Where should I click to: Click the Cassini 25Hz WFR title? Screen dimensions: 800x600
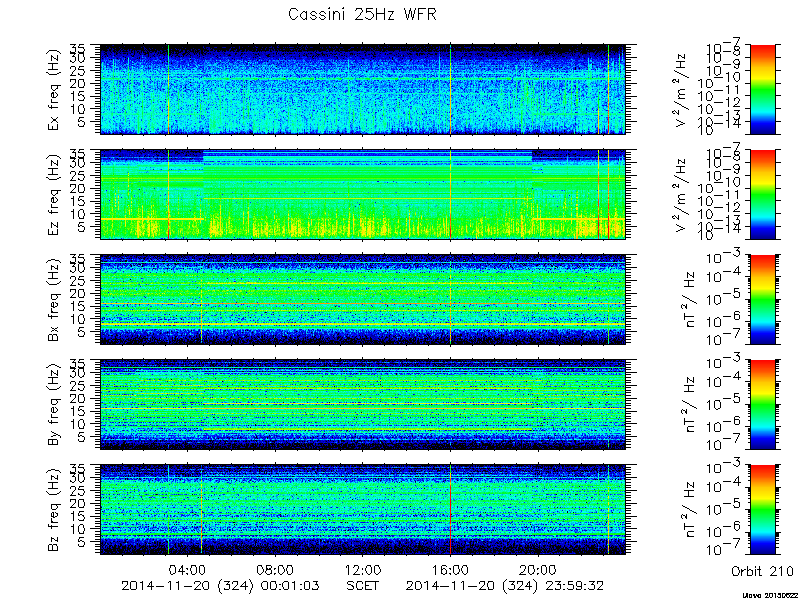click(362, 14)
